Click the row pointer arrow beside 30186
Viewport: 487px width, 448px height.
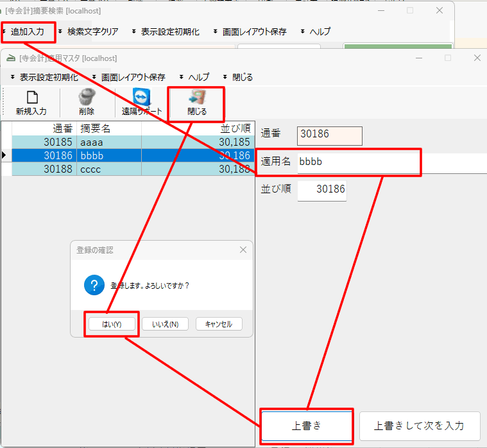click(x=5, y=155)
